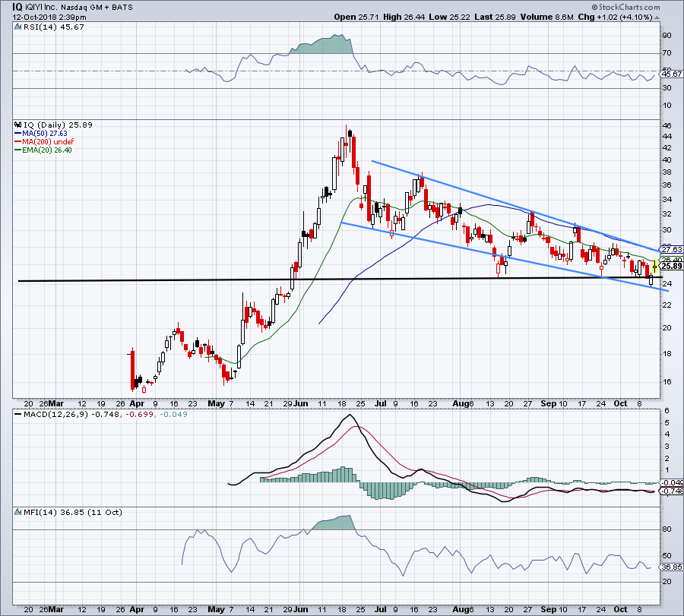Click Jun on the price chart date axis

tap(300, 403)
